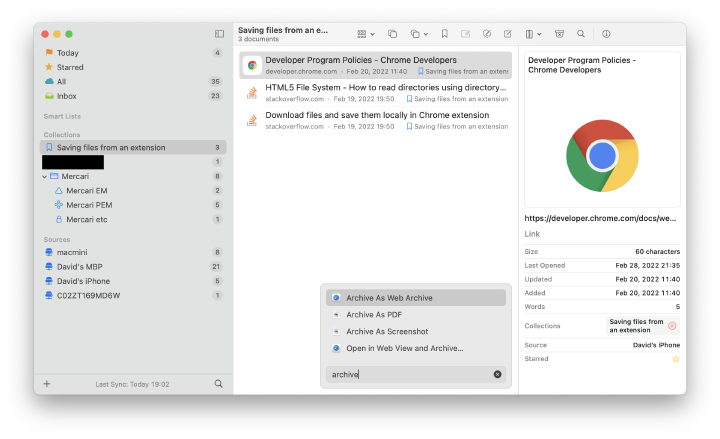
Task: Open the Mercari EM collection
Action: [133, 191]
